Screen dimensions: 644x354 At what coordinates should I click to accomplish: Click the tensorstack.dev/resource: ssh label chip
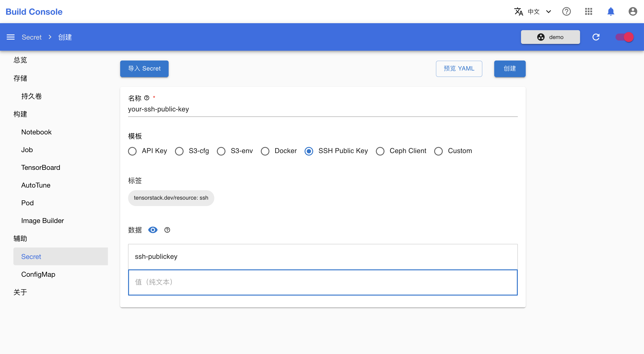click(x=171, y=198)
